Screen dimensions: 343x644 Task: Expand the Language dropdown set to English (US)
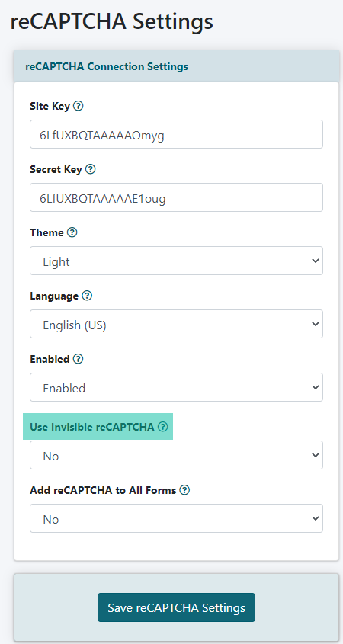(176, 324)
